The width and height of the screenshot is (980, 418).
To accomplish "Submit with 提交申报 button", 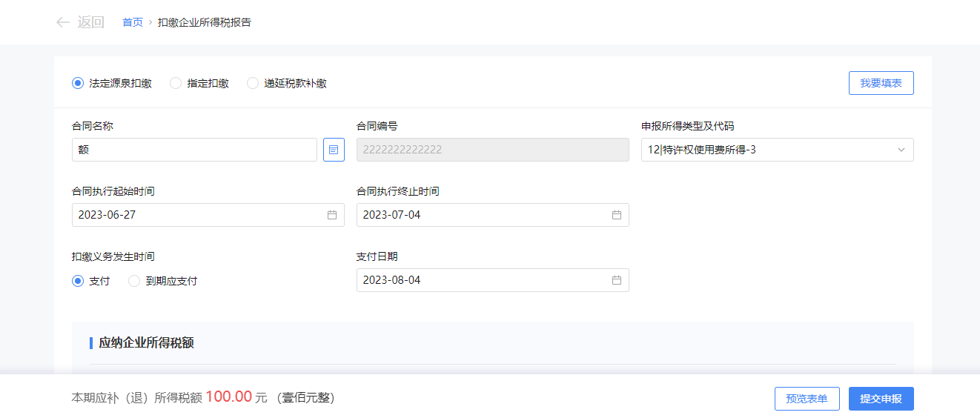I will click(881, 399).
